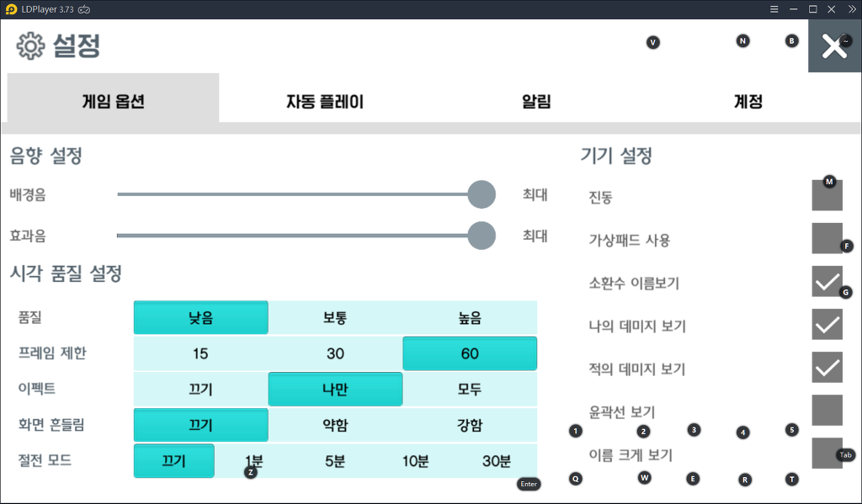Set 프레임 제한 to 30
Screen dimensions: 862x504
click(x=335, y=353)
